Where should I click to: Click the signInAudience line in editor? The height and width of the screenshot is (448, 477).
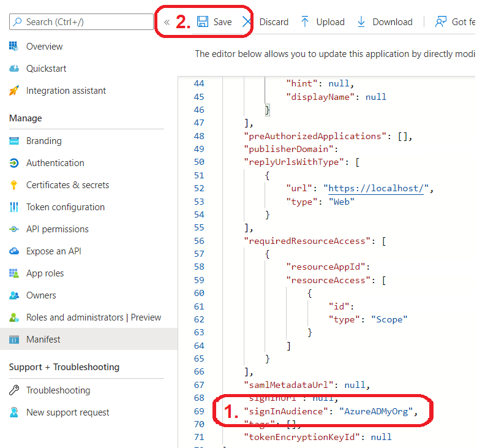tap(331, 411)
